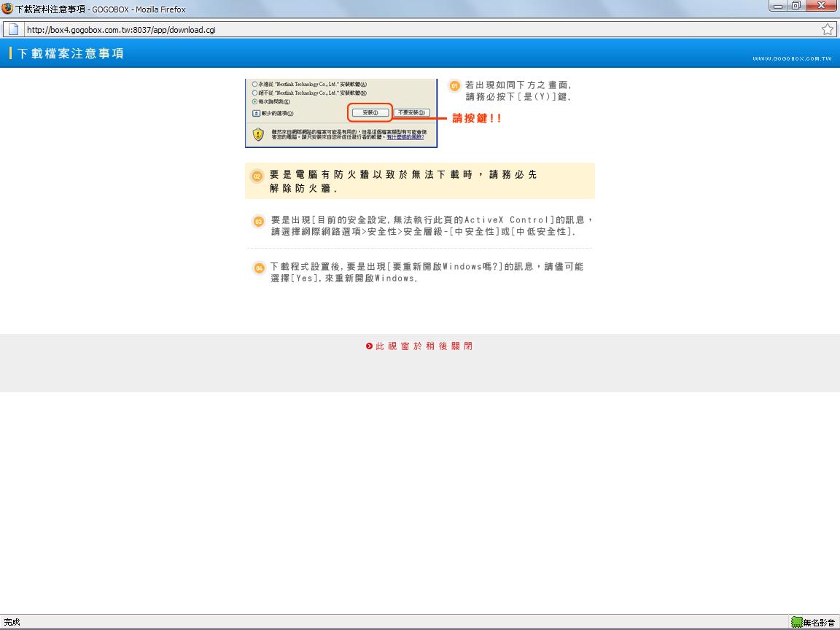Click the orange step 04 bullet
The height and width of the screenshot is (630, 840).
tap(258, 268)
